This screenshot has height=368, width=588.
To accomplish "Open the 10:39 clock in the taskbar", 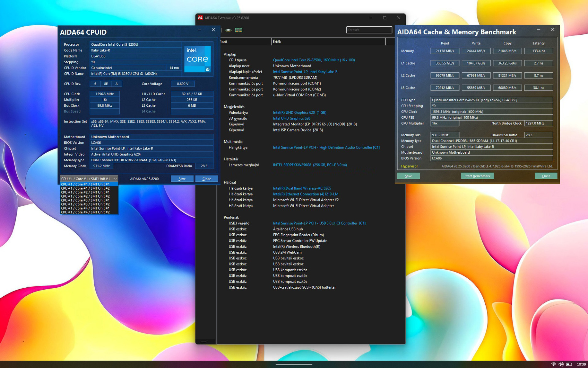I will (x=581, y=364).
